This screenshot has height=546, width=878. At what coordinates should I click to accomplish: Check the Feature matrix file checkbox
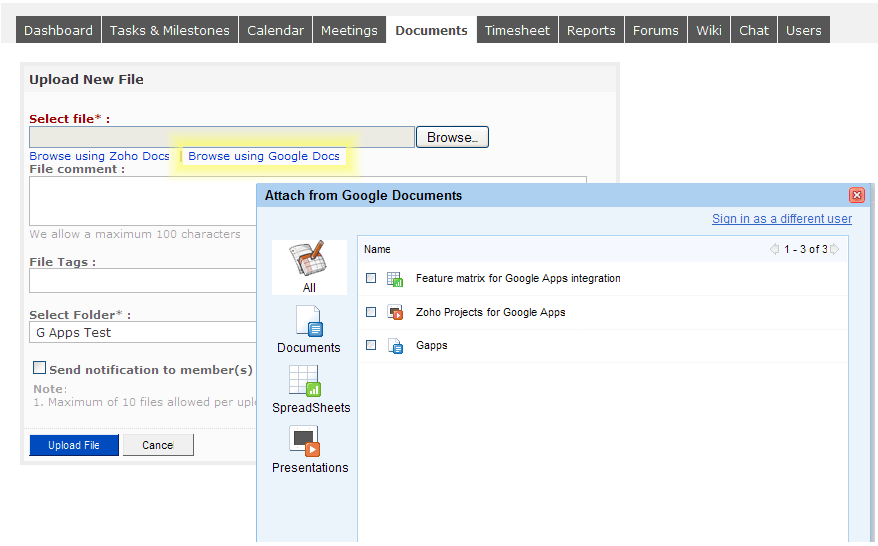371,278
